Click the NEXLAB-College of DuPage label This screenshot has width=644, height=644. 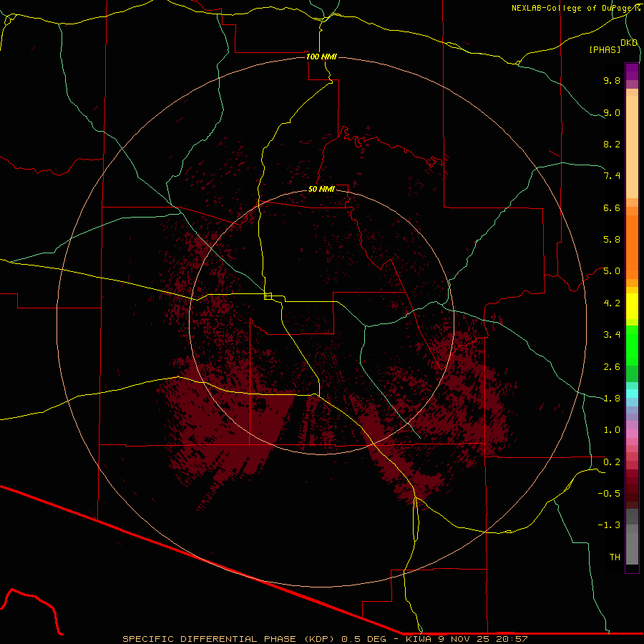coord(575,8)
